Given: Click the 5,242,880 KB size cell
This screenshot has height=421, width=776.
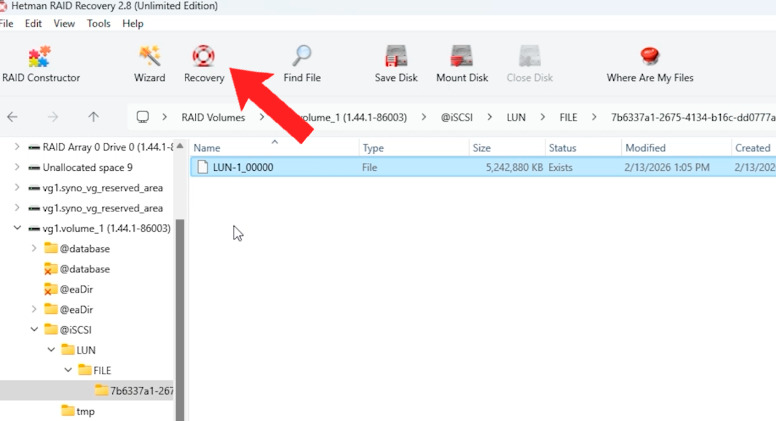Looking at the screenshot, I should coord(514,167).
